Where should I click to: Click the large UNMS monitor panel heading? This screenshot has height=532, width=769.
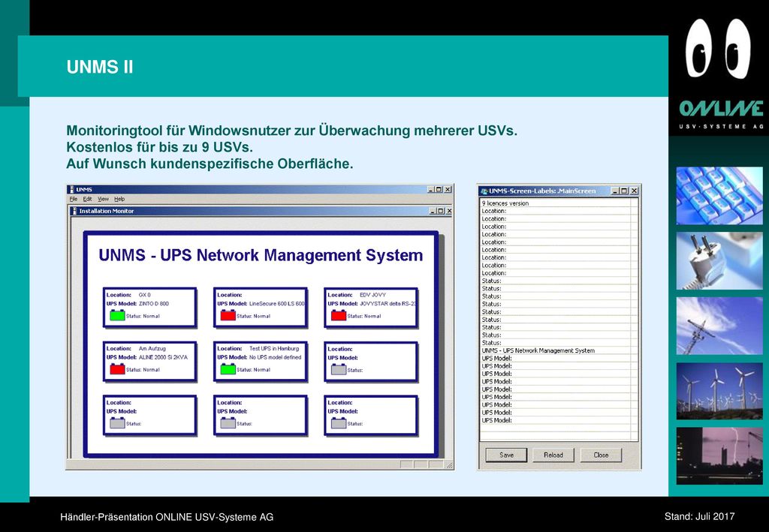[261, 255]
